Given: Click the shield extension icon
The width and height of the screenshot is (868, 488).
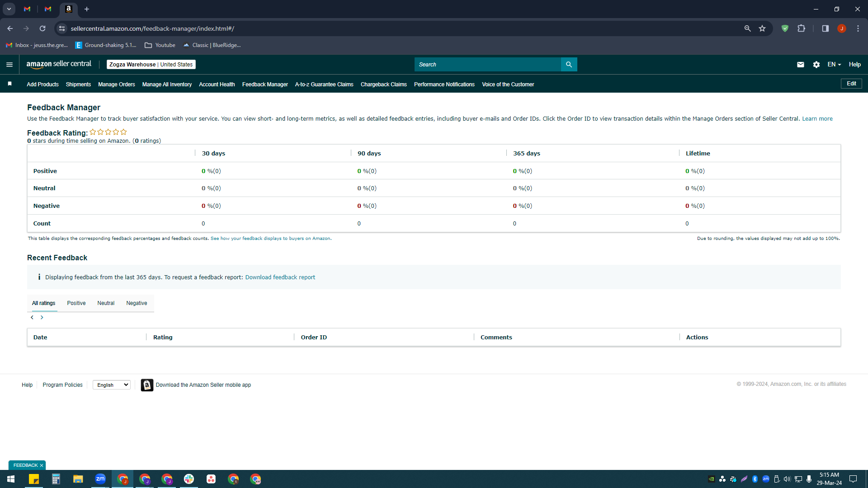Looking at the screenshot, I should click(x=785, y=28).
